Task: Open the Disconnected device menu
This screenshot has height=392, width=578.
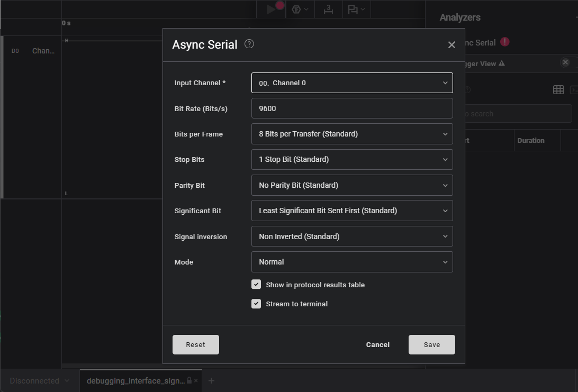Action: coord(39,380)
